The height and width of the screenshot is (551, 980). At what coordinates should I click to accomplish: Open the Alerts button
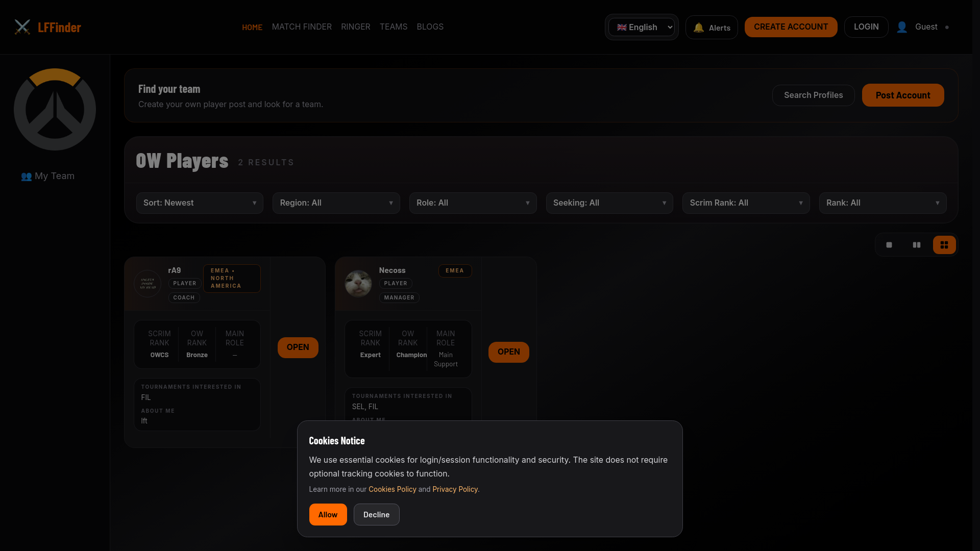pos(712,28)
